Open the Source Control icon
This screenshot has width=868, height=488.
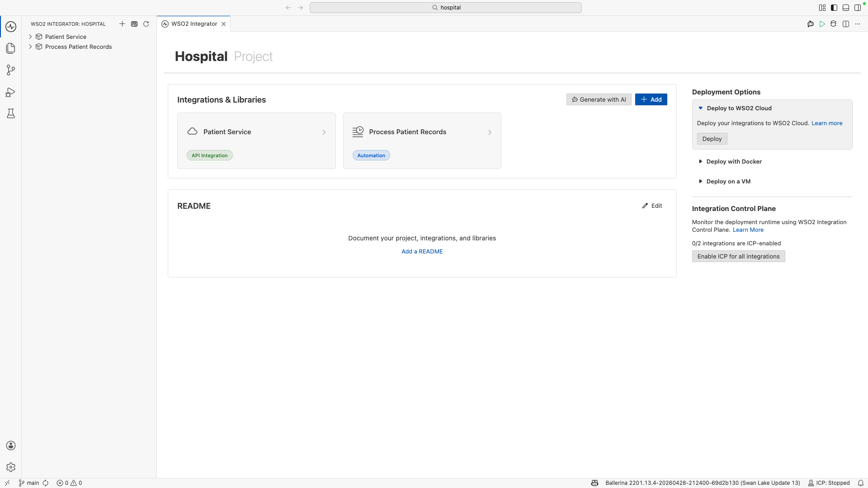11,70
